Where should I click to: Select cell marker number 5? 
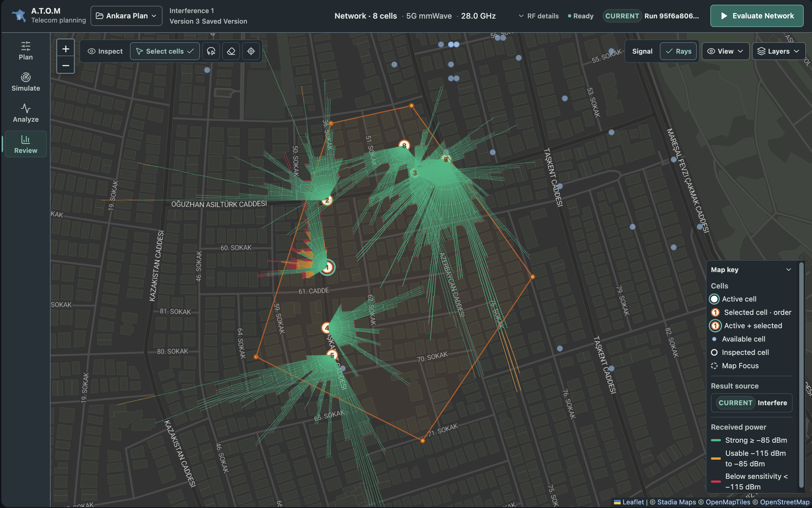point(332,355)
